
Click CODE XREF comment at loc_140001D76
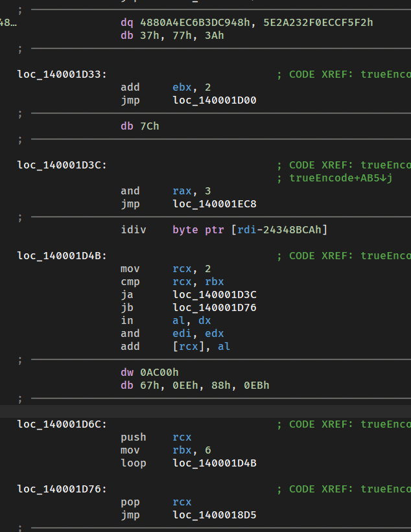(344, 489)
